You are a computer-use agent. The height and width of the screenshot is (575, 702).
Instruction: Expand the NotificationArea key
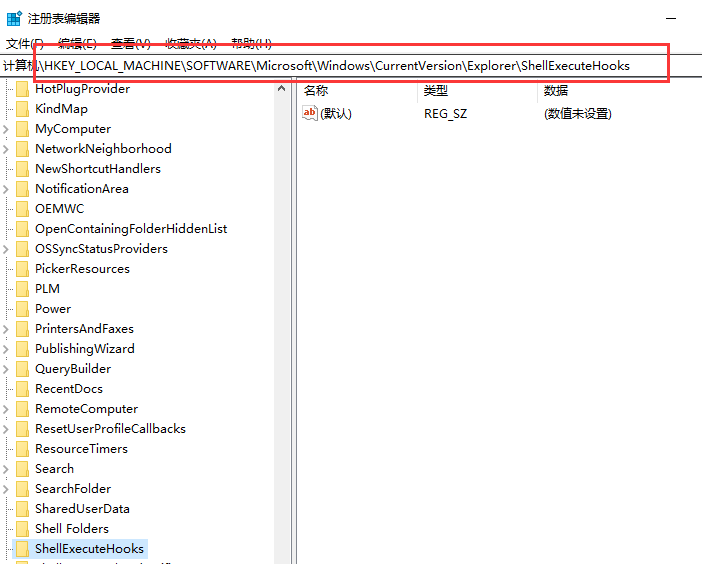tap(7, 189)
